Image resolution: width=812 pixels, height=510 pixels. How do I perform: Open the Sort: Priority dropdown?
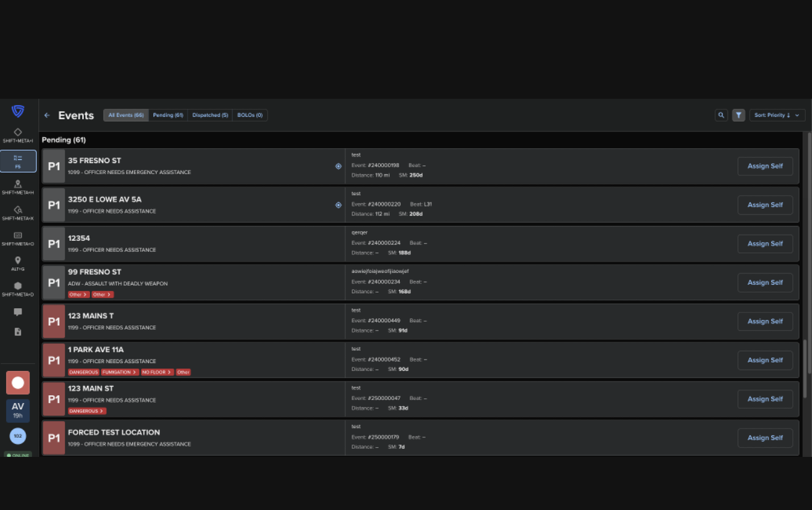[777, 115]
